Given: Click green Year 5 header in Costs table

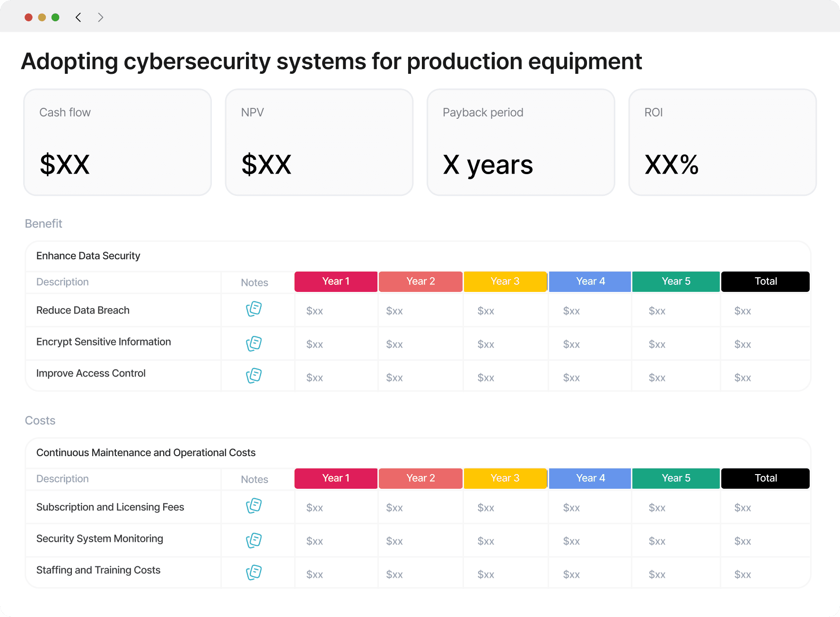Looking at the screenshot, I should [x=676, y=478].
